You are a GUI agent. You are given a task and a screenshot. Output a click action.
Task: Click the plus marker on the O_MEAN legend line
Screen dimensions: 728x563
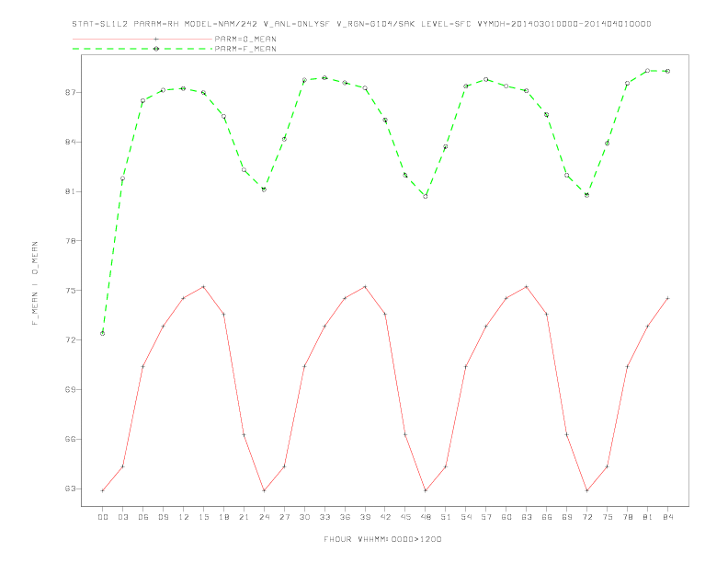[156, 39]
